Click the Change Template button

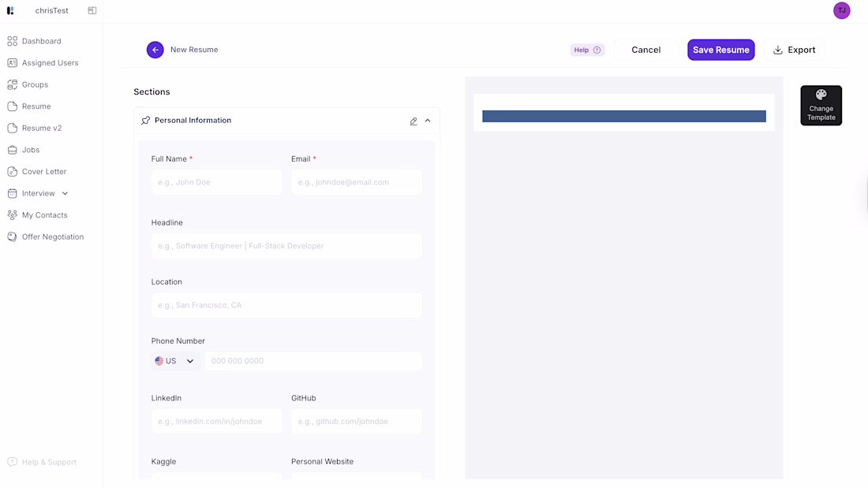(821, 105)
